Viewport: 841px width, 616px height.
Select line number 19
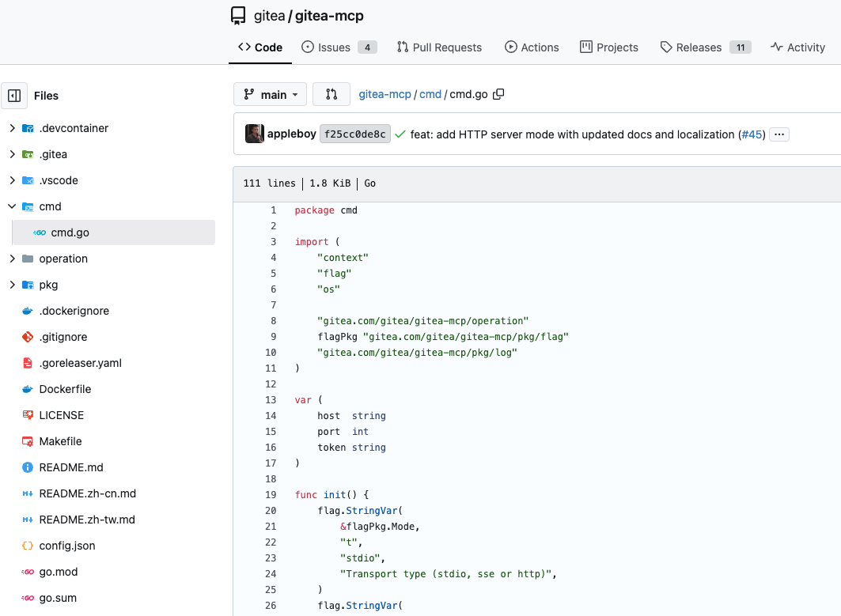(x=271, y=495)
